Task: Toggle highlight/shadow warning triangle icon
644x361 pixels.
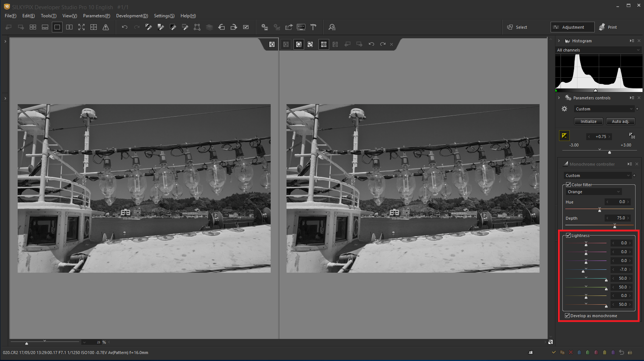Action: pos(106,27)
